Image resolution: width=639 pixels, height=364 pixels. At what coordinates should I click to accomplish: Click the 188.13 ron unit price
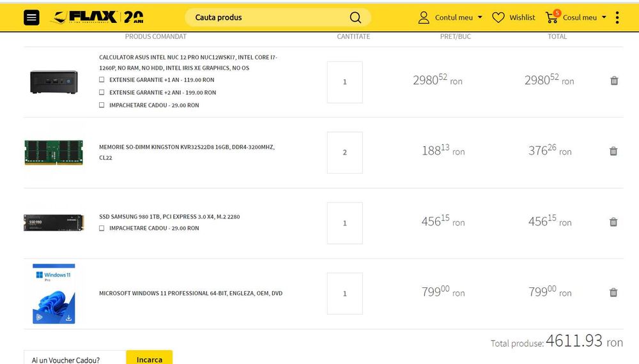click(443, 150)
